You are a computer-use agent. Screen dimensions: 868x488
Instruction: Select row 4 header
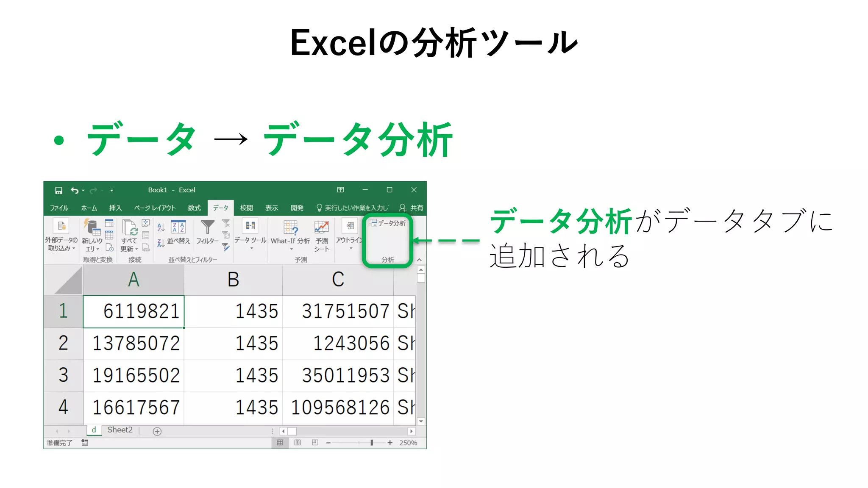(63, 408)
